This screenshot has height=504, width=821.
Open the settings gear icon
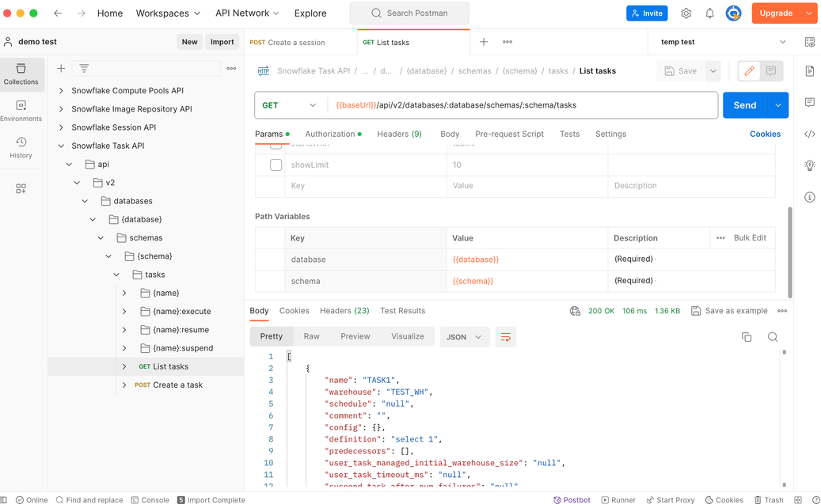coord(686,13)
